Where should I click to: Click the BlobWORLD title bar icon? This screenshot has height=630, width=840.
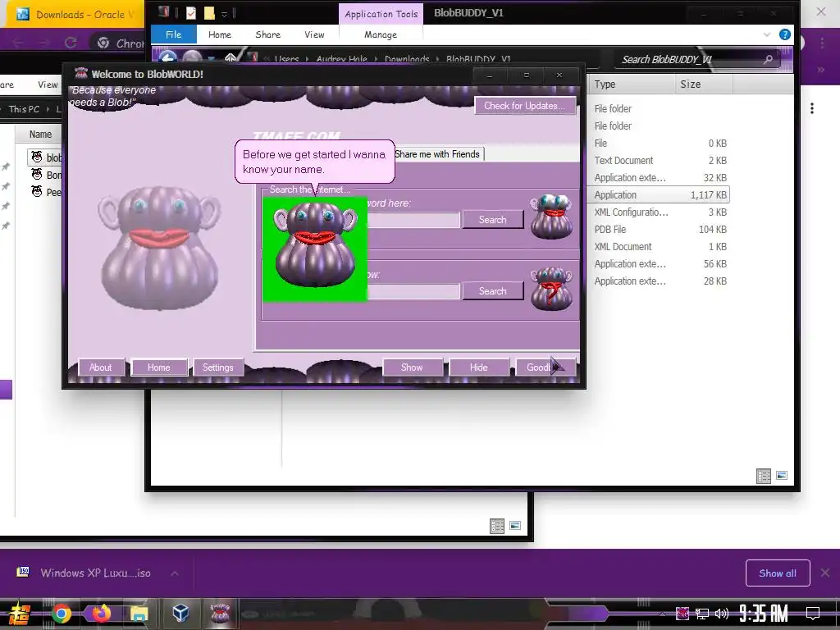(81, 73)
